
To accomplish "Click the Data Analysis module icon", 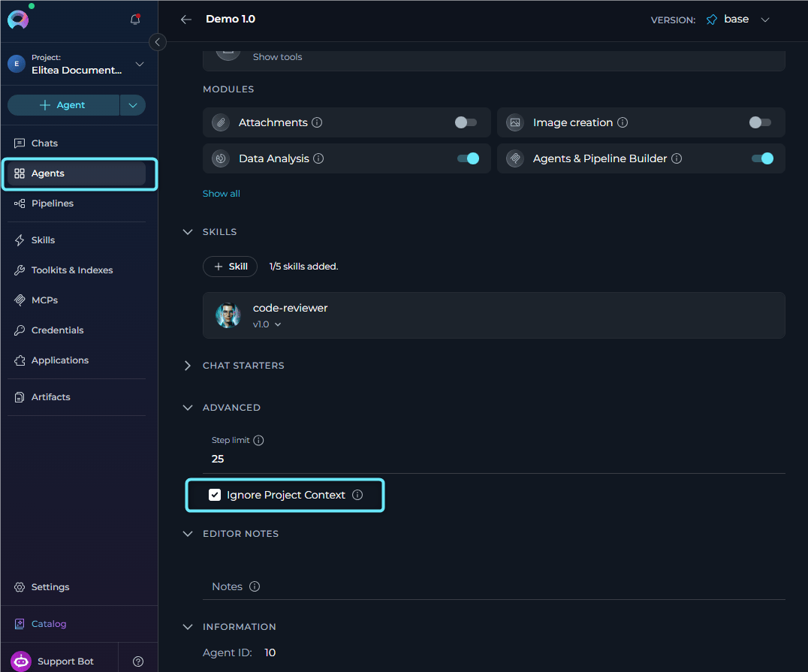I will tap(221, 158).
